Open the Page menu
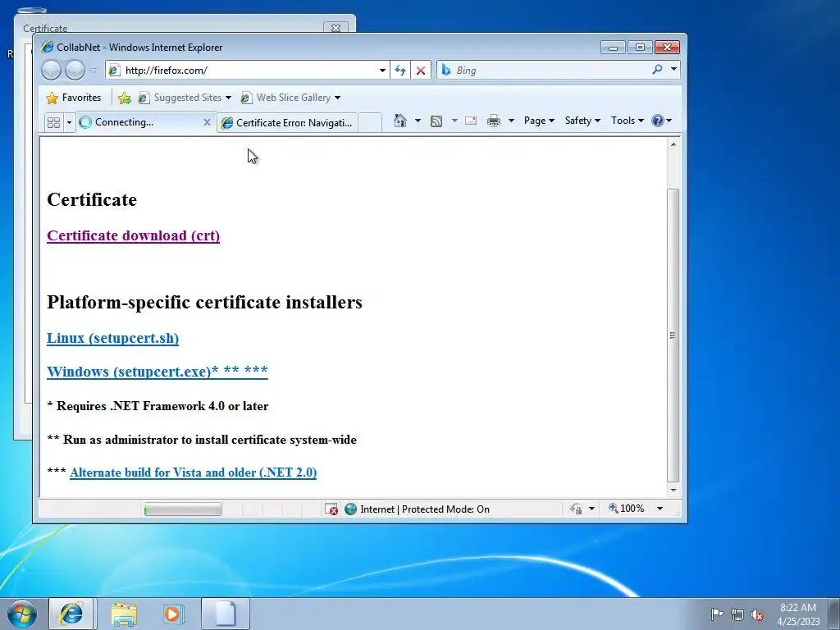 tap(539, 121)
